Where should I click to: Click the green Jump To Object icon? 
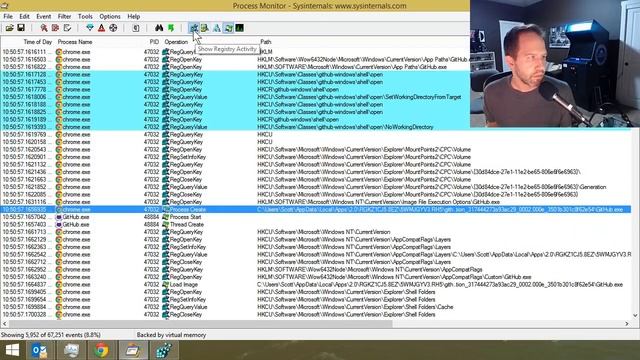171,28
